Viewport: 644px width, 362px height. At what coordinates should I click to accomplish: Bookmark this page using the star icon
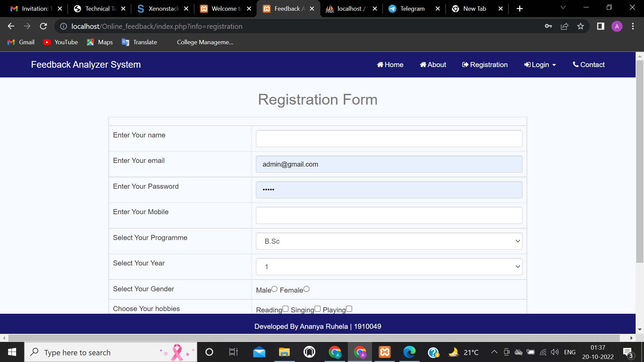581,26
